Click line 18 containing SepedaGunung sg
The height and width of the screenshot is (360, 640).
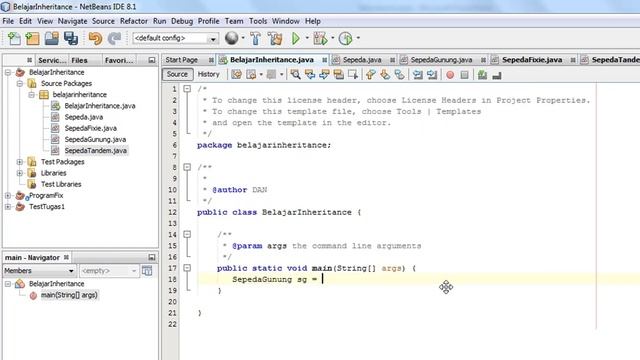[408, 279]
